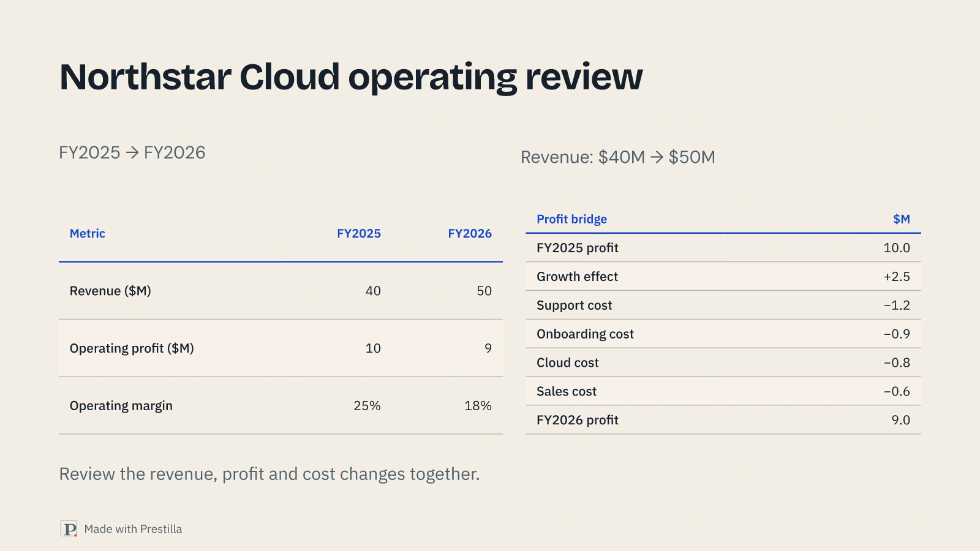Click the −0.6 sales cost value

[897, 392]
